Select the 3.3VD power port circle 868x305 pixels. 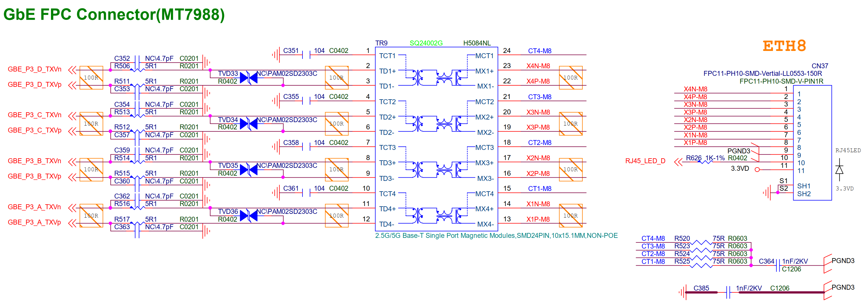coord(757,170)
